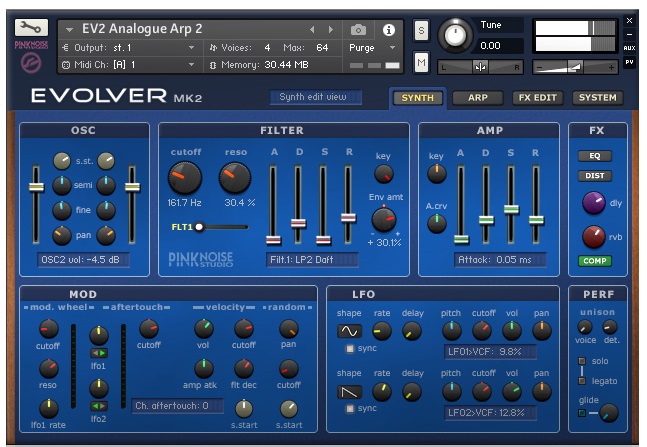The height and width of the screenshot is (447, 647).
Task: Click the Max voices value 64
Action: click(322, 48)
